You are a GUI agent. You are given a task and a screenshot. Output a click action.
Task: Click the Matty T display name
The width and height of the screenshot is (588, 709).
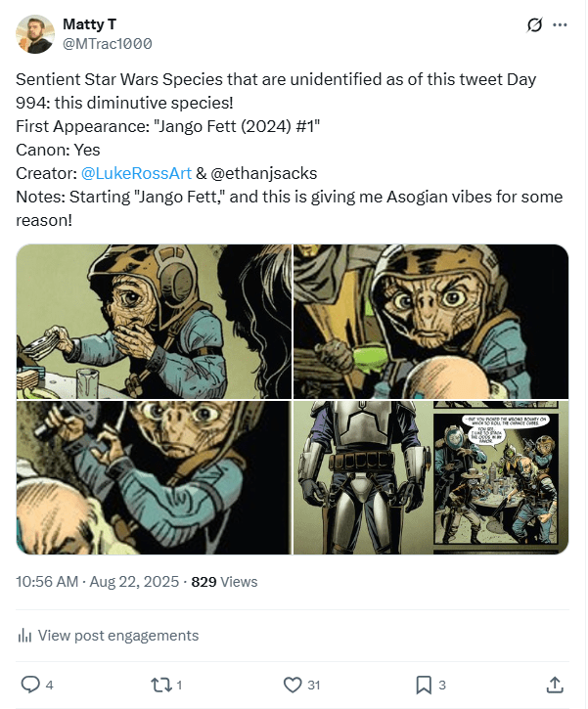pos(88,23)
